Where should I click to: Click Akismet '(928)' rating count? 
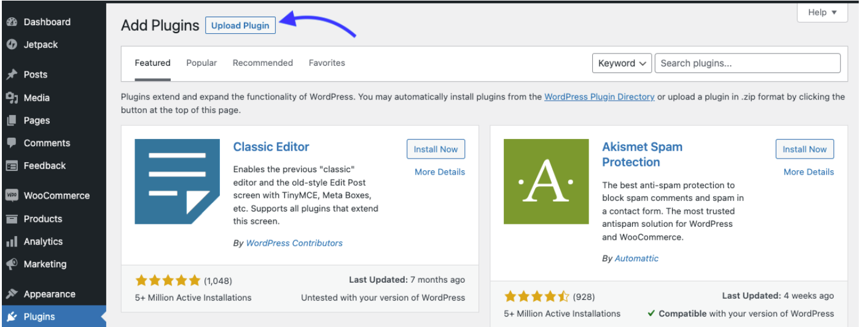click(584, 297)
